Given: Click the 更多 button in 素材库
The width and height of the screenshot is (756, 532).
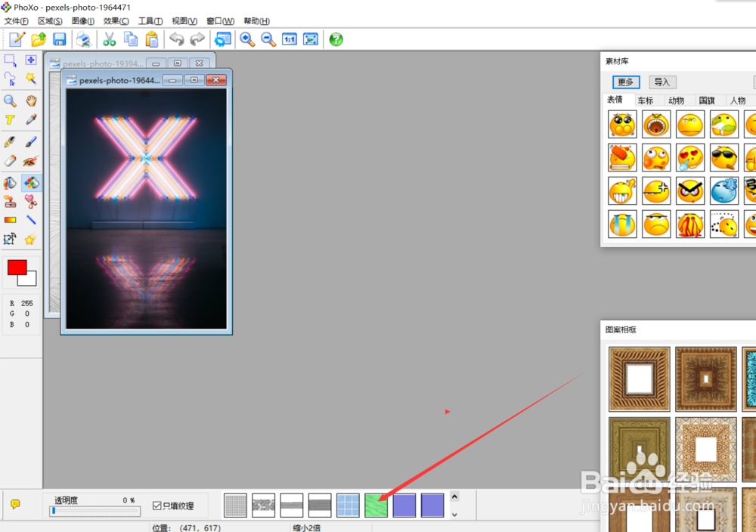Looking at the screenshot, I should [x=626, y=82].
